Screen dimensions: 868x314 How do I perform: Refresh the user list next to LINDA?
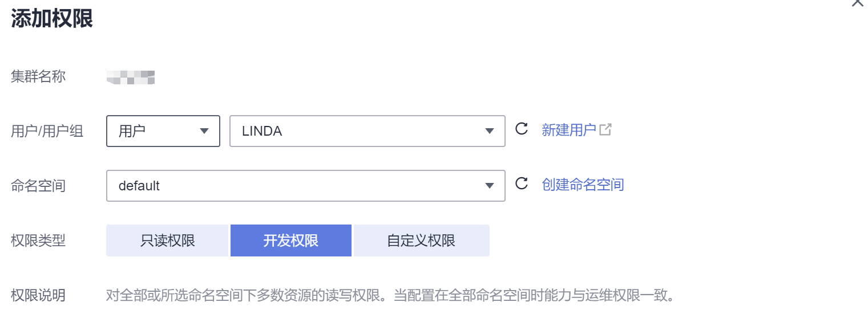pyautogui.click(x=521, y=129)
